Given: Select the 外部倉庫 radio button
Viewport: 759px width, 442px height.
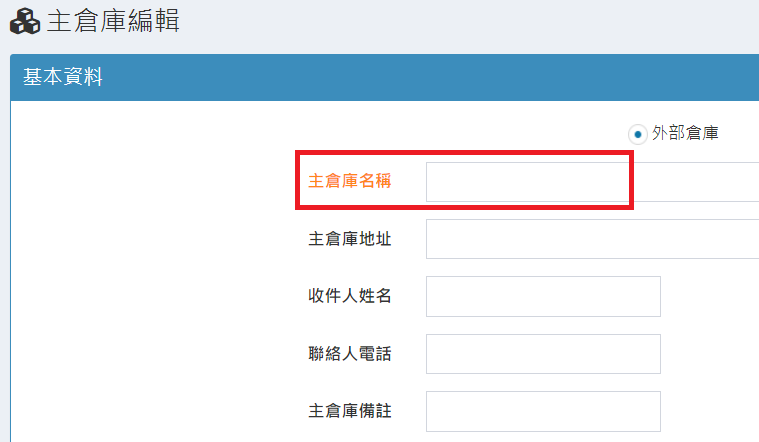Looking at the screenshot, I should (x=638, y=133).
